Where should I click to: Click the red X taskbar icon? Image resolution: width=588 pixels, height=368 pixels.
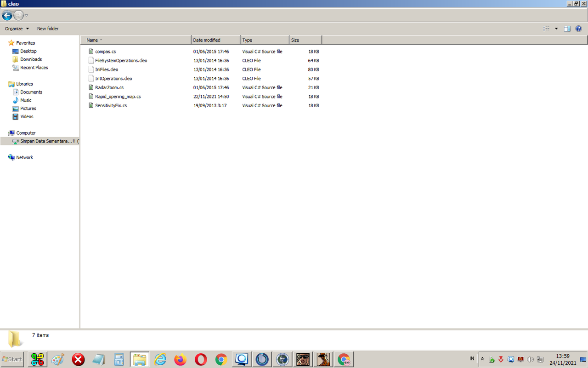79,359
